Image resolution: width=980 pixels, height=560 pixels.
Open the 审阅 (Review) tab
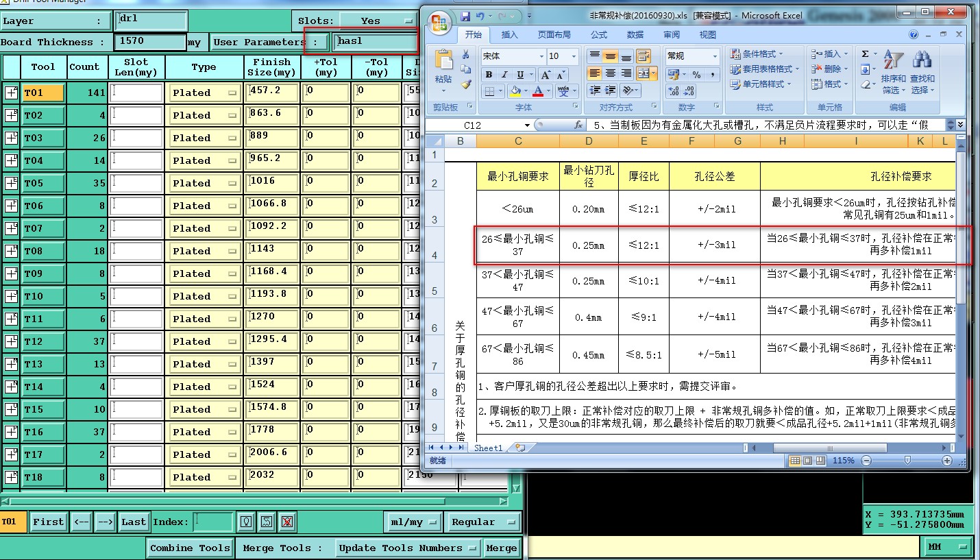(x=672, y=34)
